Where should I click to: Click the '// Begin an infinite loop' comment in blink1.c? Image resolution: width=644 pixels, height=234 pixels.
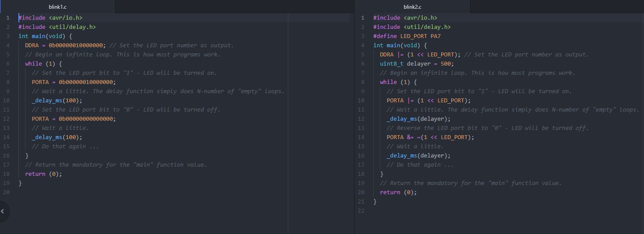(x=123, y=55)
